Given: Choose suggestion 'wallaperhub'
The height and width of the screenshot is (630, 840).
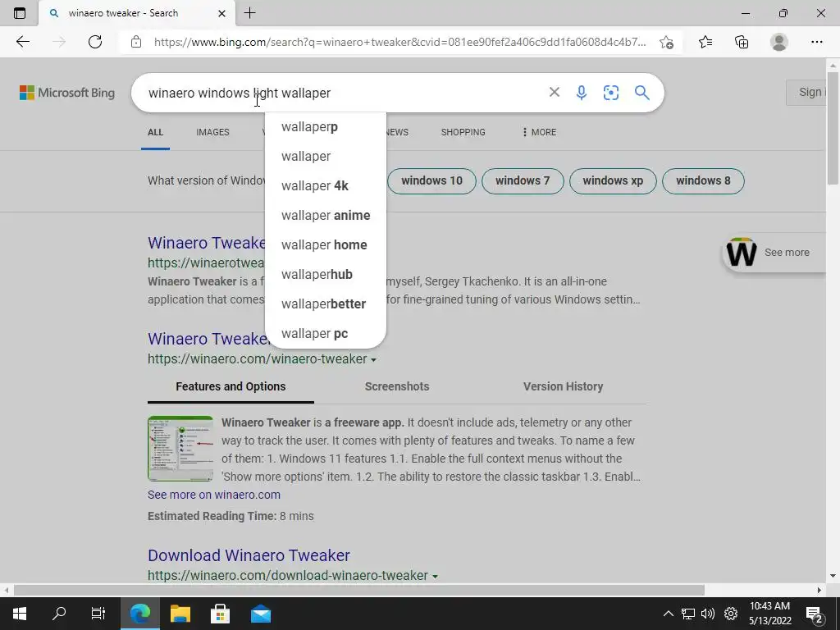Looking at the screenshot, I should [x=325, y=274].
